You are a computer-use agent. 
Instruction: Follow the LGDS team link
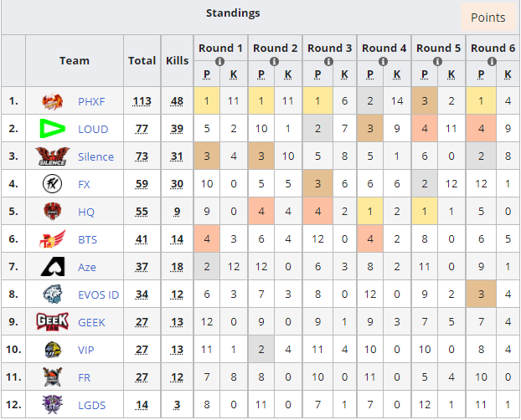[x=91, y=406]
